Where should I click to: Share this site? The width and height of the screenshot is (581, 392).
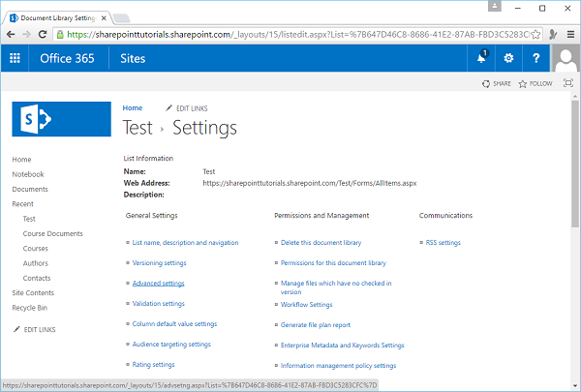[497, 84]
